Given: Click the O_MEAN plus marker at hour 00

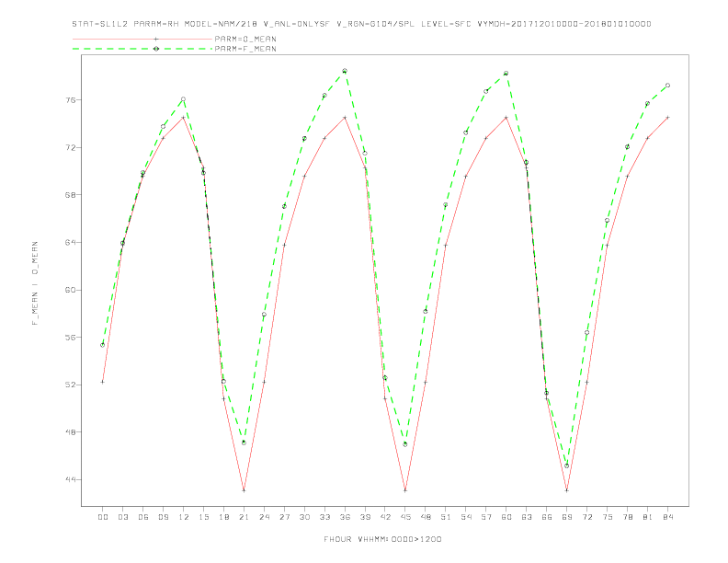Looking at the screenshot, I should [103, 382].
